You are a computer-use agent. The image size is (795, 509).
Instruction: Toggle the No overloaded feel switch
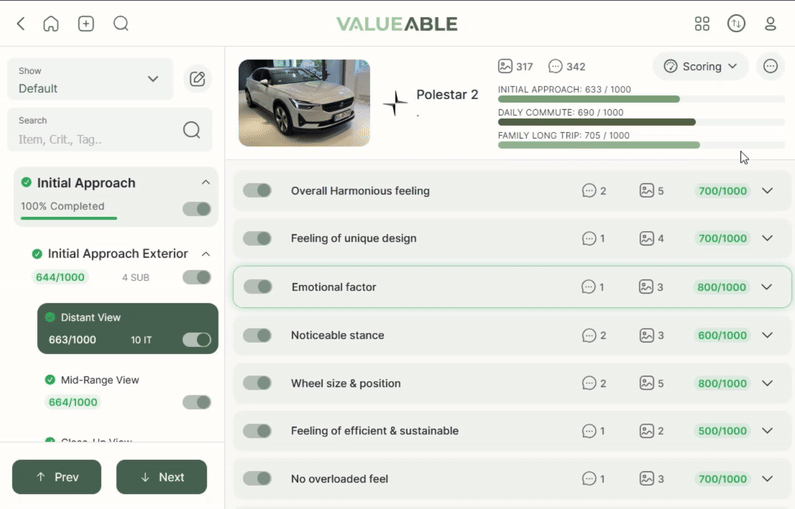[257, 478]
